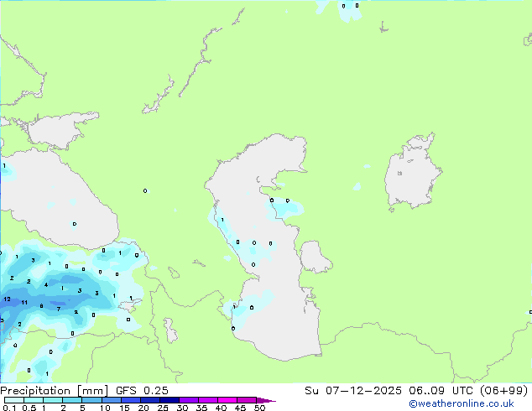The height and width of the screenshot is (411, 532).
Task: Click the '(06+99)' forecast offset text
Action: (504, 391)
